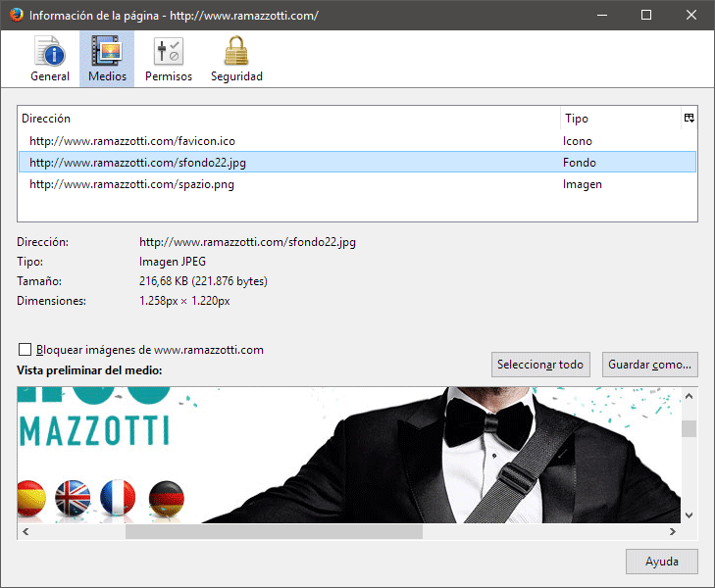The width and height of the screenshot is (715, 588).
Task: Toggle Bloquear imágenes de www.ramazzotti.com checkbox
Action: (25, 349)
